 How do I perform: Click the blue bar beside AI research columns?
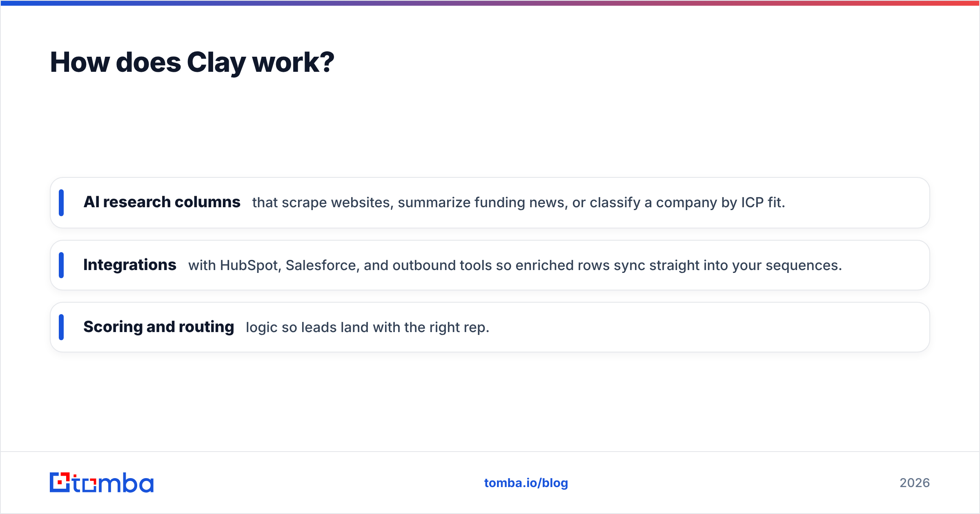point(61,203)
